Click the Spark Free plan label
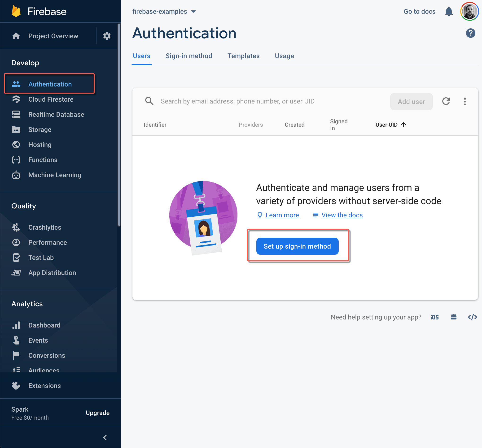The image size is (482, 448). point(30,413)
